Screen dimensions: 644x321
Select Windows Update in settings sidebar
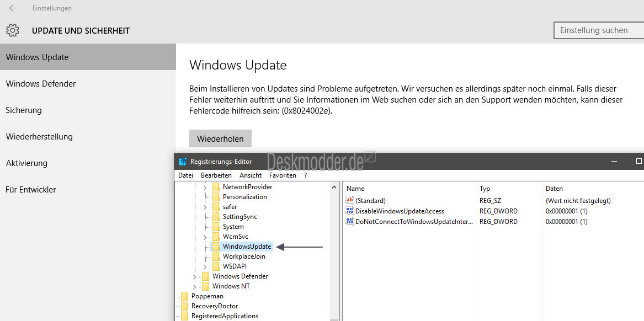tap(88, 57)
